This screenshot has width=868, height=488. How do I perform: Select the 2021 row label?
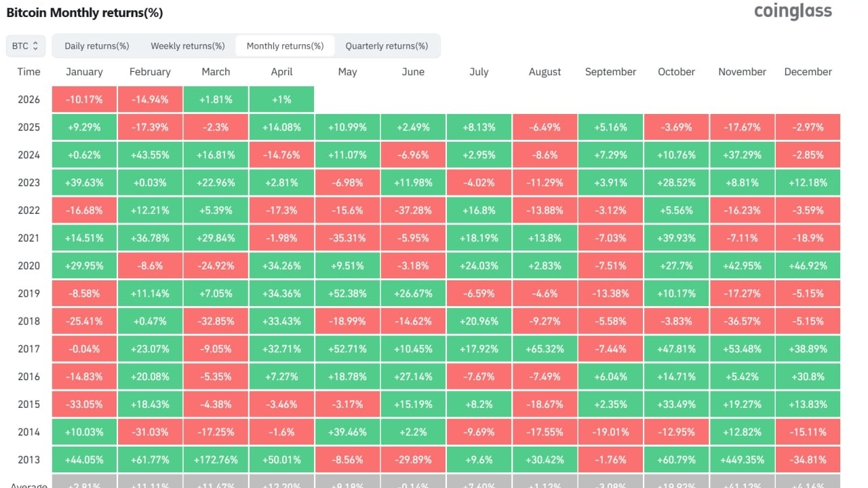tap(28, 238)
